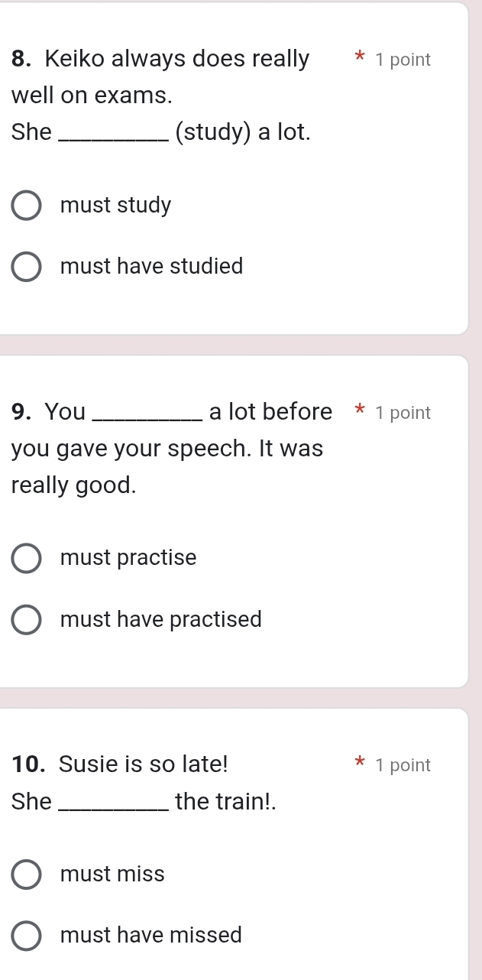Select the 'must have studied' radio button
This screenshot has width=482, height=980.
pos(27,267)
